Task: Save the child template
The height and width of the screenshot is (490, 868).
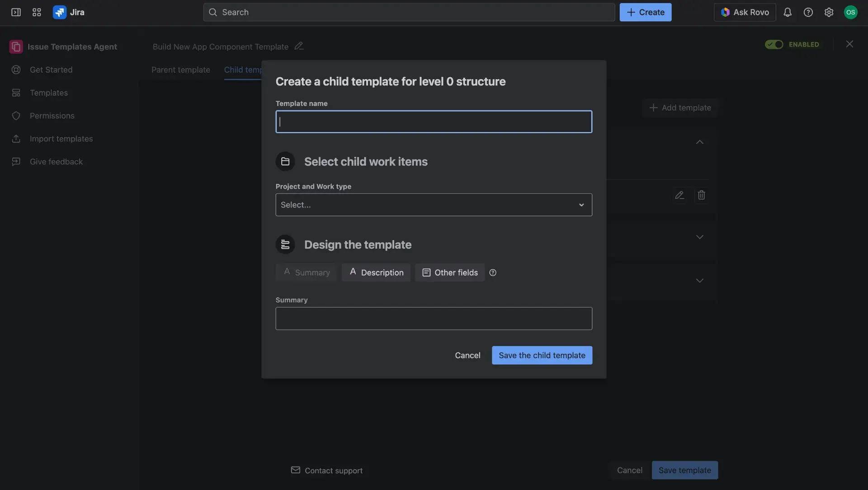Action: 542,355
